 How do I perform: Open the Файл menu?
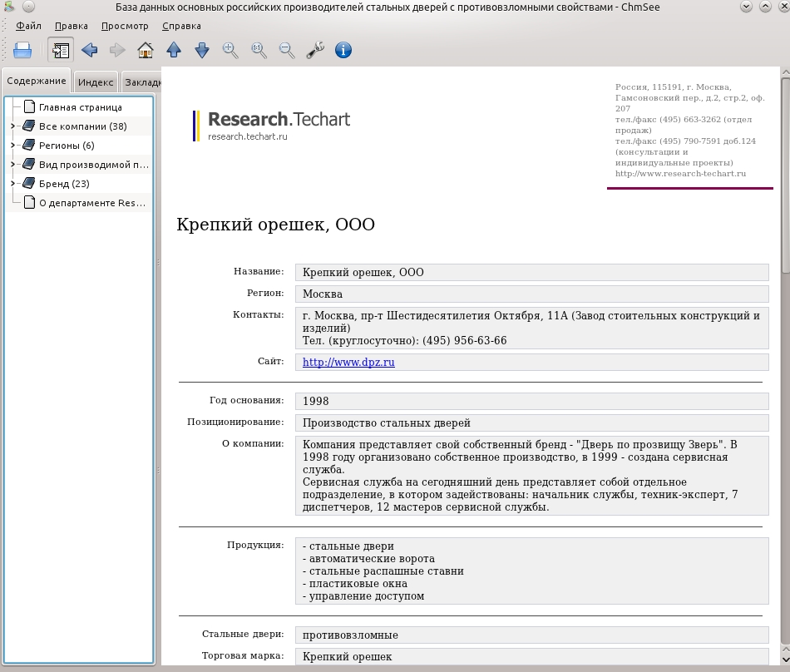click(x=29, y=26)
